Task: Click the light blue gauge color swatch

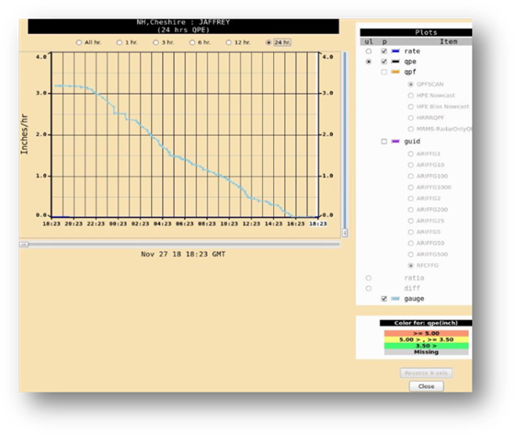Action: pos(395,299)
